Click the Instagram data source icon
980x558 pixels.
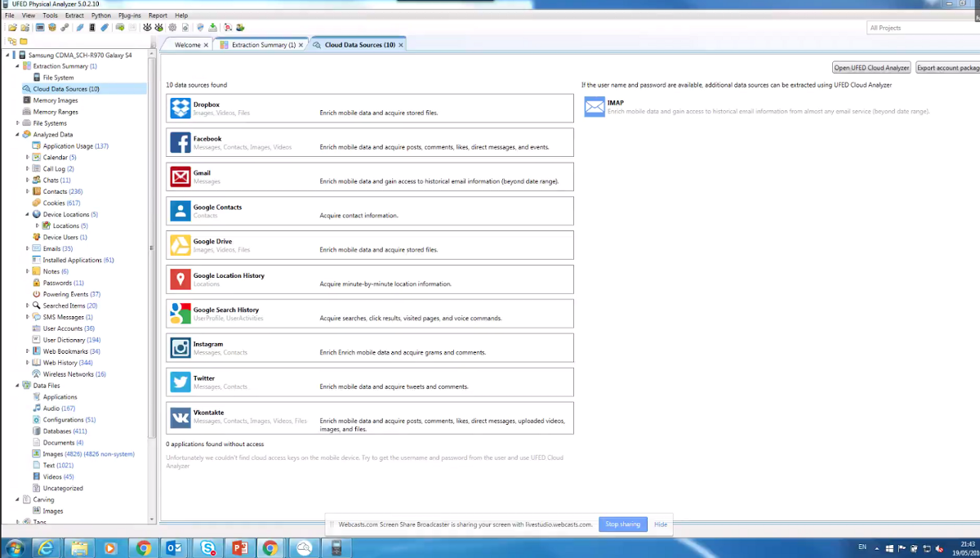(x=180, y=348)
